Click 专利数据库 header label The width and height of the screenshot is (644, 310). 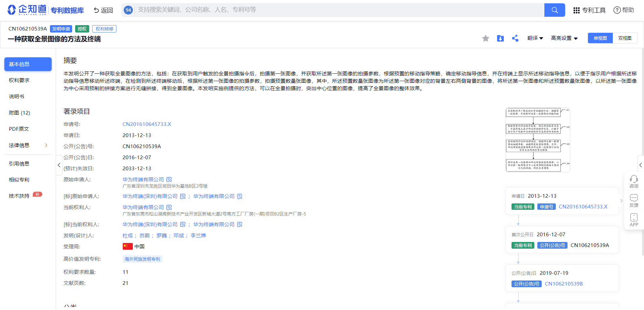tap(67, 10)
